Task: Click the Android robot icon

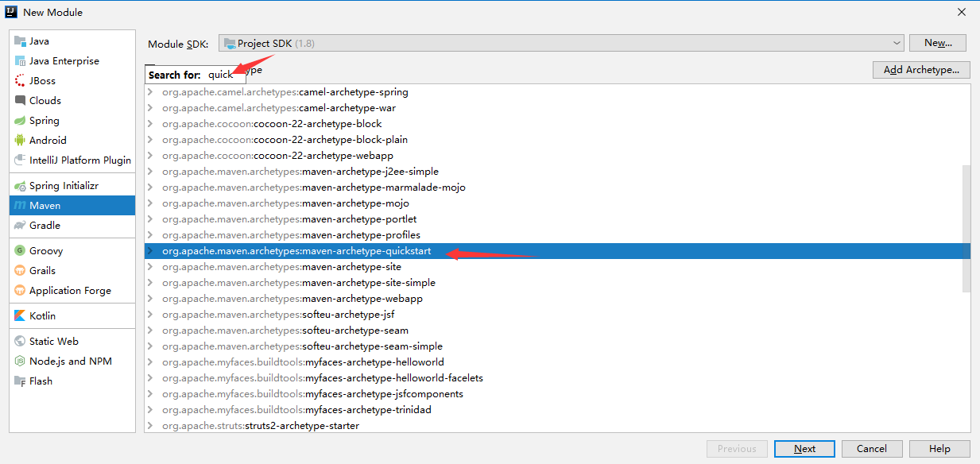Action: [x=20, y=141]
